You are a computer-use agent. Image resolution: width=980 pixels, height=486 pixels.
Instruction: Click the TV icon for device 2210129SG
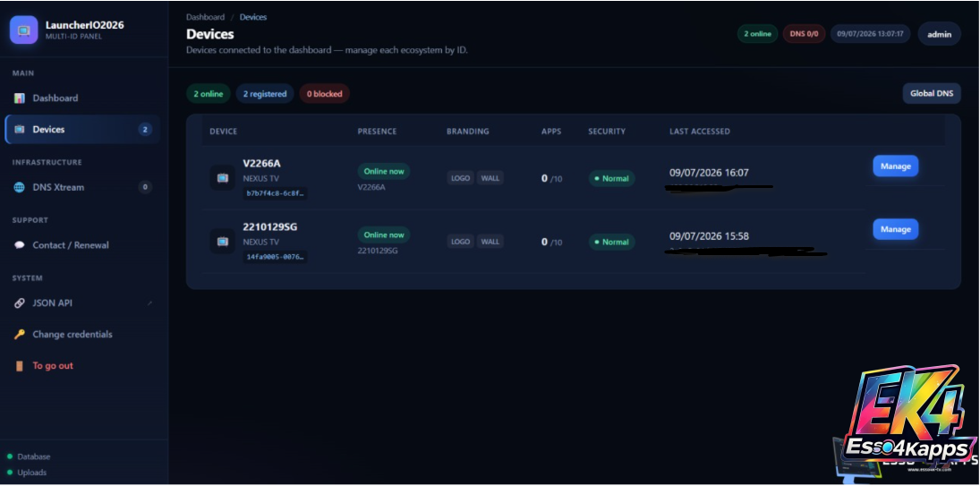pyautogui.click(x=223, y=241)
